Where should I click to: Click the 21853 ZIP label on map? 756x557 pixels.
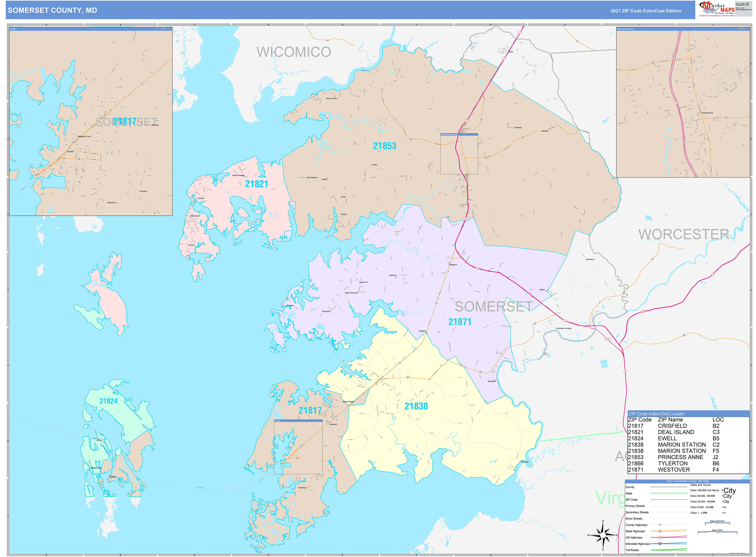pos(384,146)
